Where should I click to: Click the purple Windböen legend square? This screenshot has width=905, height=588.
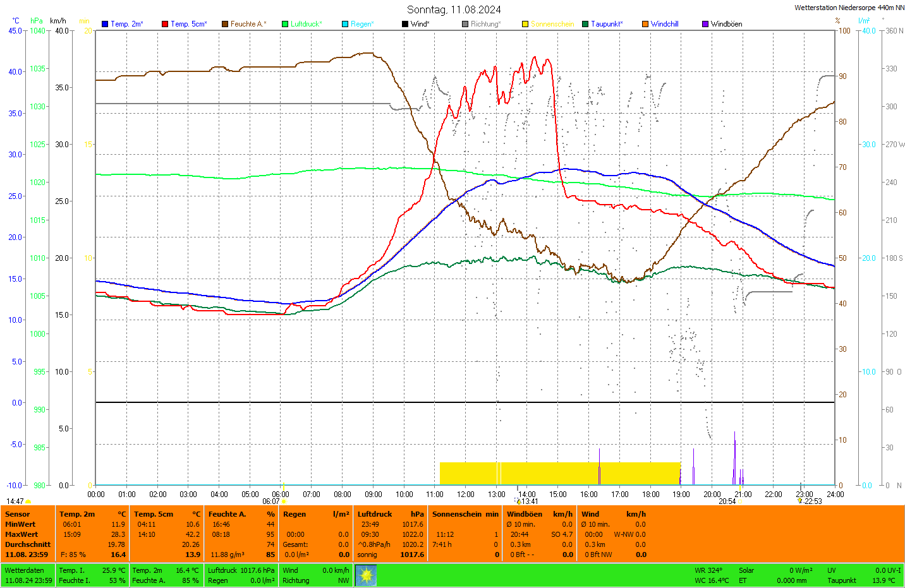705,24
